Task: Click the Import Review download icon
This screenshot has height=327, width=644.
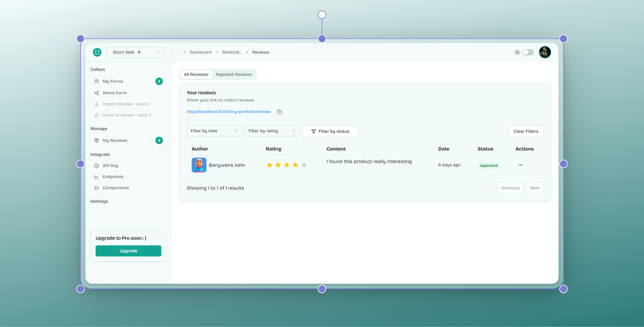Action: point(97,104)
